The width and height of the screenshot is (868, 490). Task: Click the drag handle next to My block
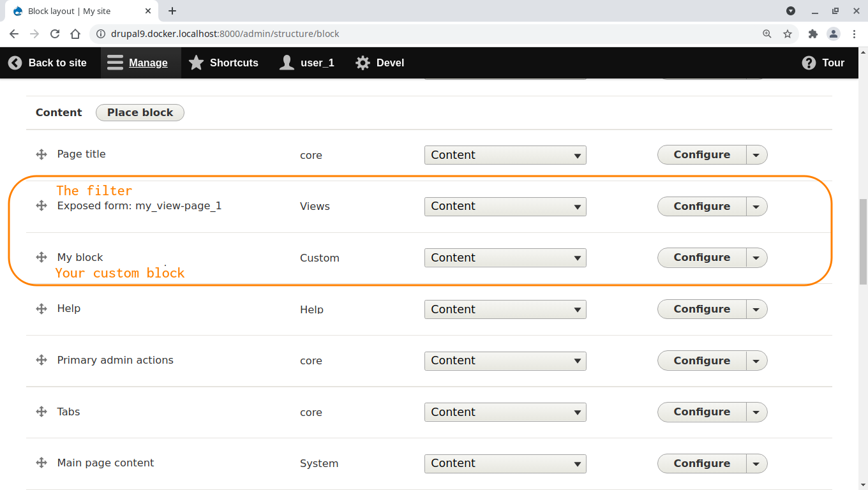tap(41, 257)
